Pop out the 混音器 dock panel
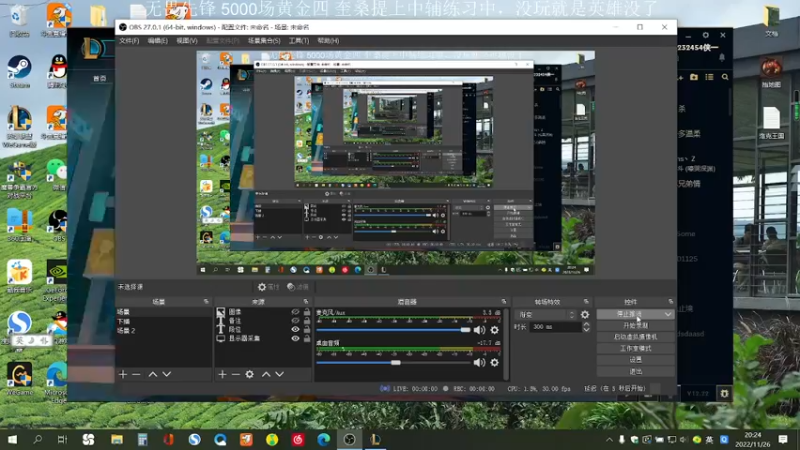The image size is (800, 450). (504, 302)
